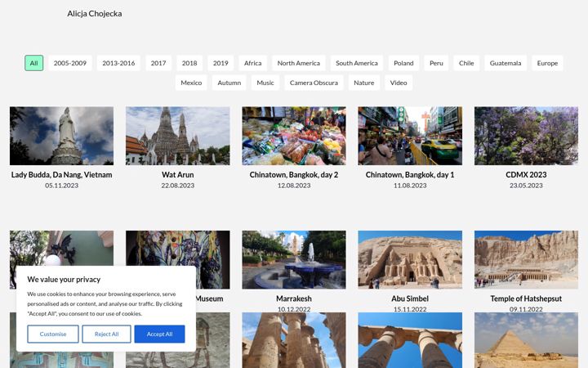Choose the 2018 filter

click(x=189, y=63)
